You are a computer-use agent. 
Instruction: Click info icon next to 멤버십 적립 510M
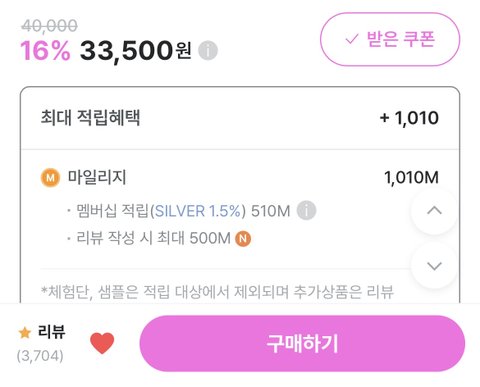[306, 211]
